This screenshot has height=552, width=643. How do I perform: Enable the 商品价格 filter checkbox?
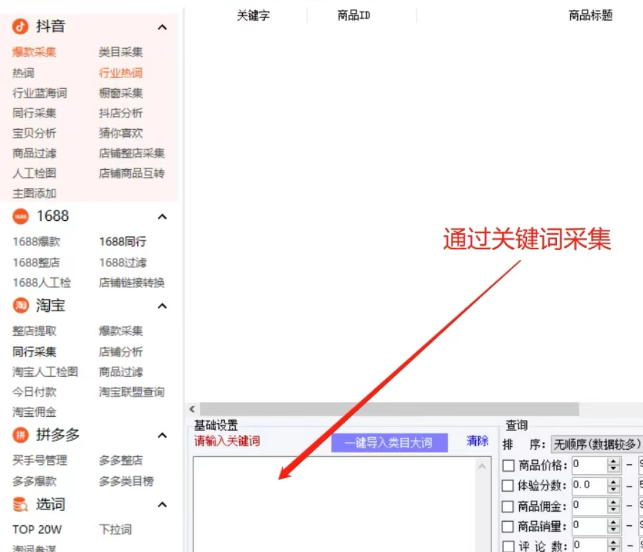(x=508, y=465)
